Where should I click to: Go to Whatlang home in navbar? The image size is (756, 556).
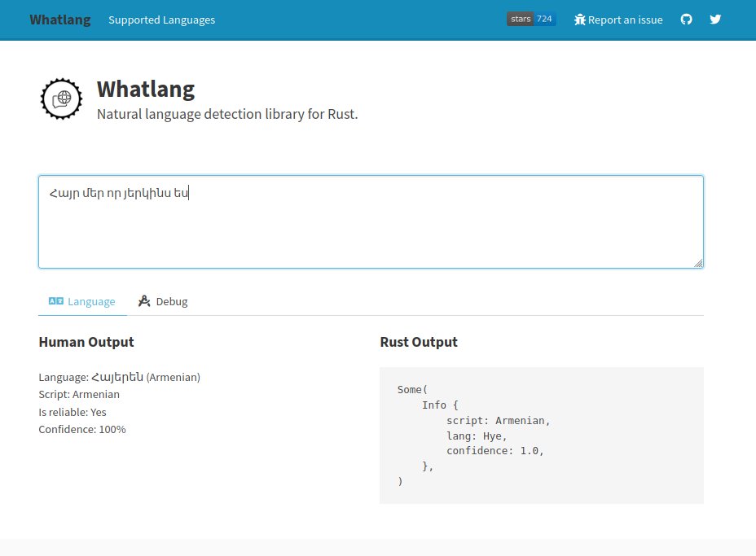point(60,20)
